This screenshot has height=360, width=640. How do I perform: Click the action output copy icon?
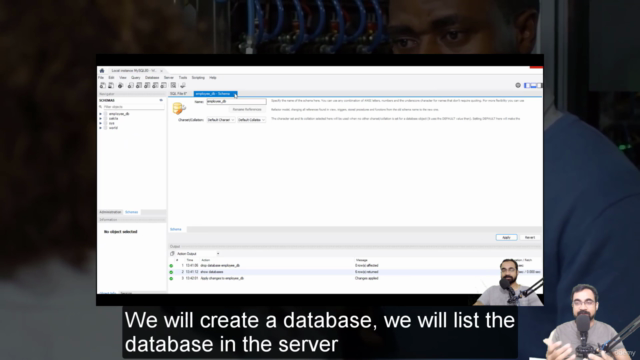click(x=172, y=254)
